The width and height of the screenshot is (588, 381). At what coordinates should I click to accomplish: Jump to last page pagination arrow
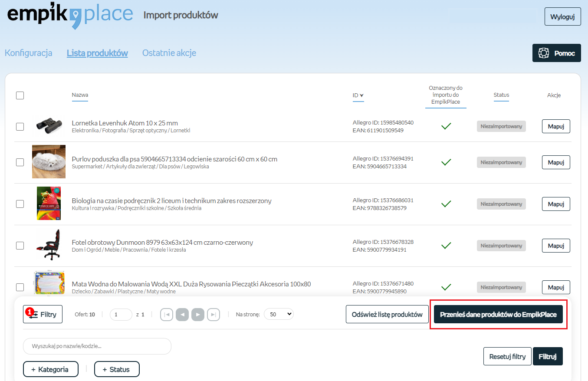[214, 315]
